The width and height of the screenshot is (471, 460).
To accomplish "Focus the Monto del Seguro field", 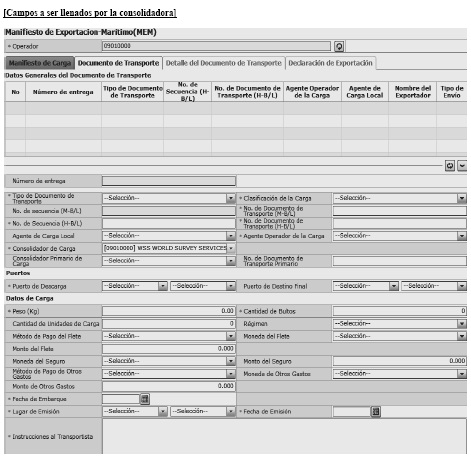I will coord(400,361).
